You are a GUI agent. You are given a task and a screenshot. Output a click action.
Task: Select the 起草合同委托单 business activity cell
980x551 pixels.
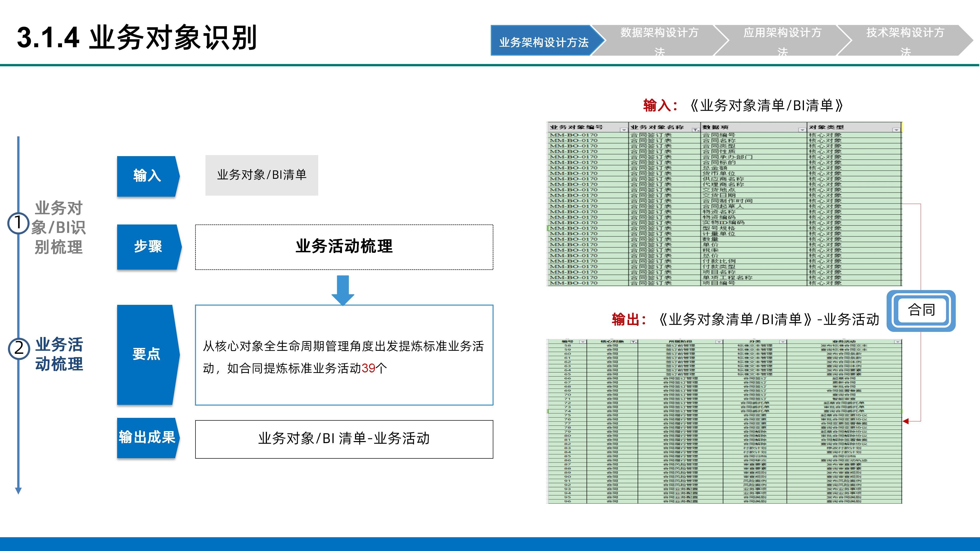pos(844,403)
